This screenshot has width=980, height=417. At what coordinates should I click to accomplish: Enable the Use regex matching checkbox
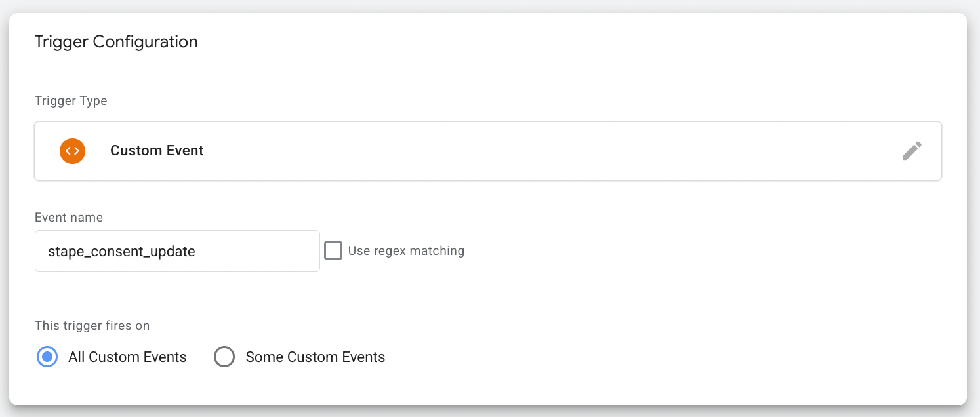[x=333, y=251]
